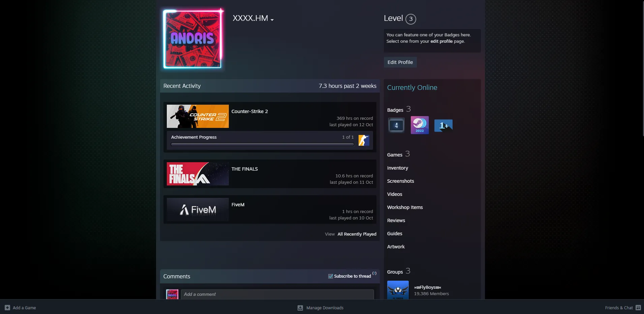Image resolution: width=644 pixels, height=314 pixels.
Task: Open the Counter-Strike 2 game banner
Action: 198,116
